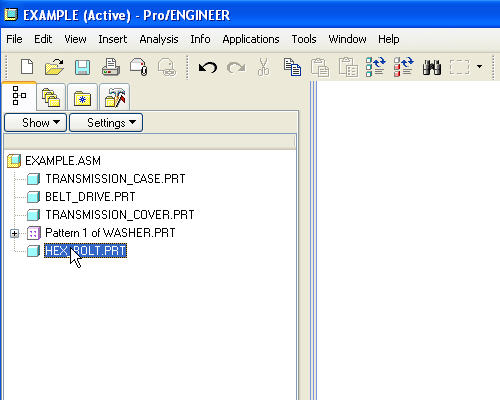Click the HEX_BOLT.PRT part icon
500x400 pixels.
click(33, 251)
